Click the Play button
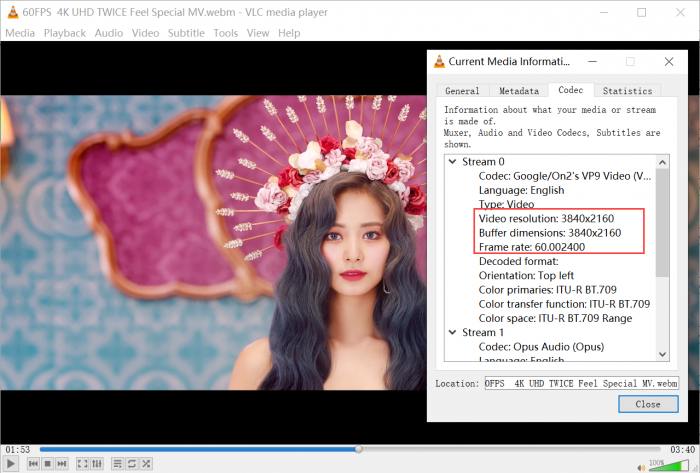The image size is (700, 473). point(11,464)
